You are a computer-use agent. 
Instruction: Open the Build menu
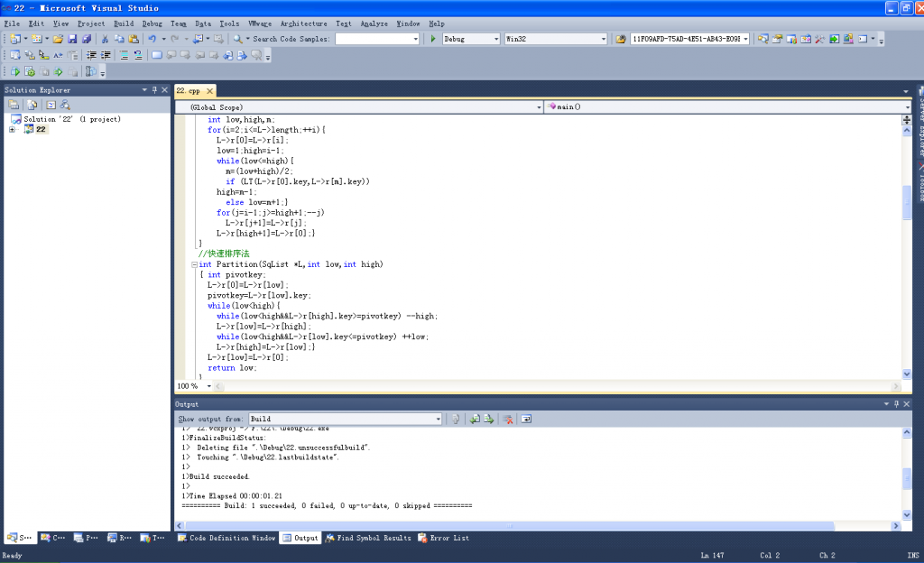tap(122, 23)
